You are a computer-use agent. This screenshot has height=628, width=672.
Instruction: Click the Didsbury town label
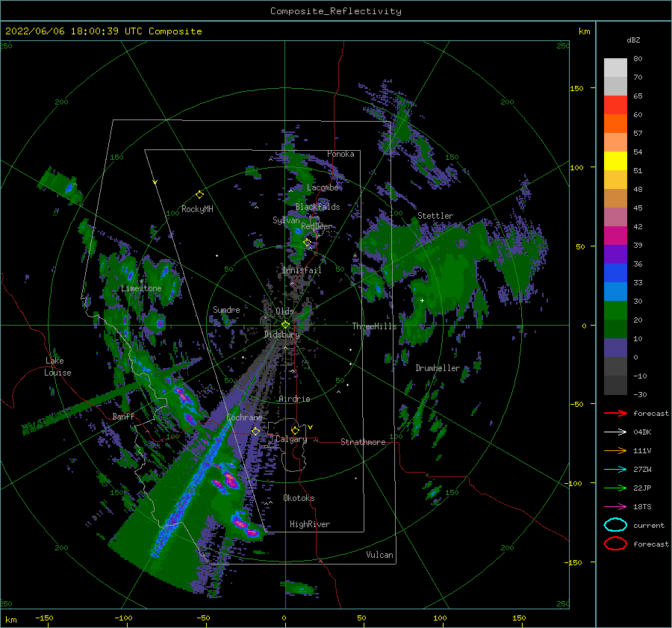(x=282, y=335)
